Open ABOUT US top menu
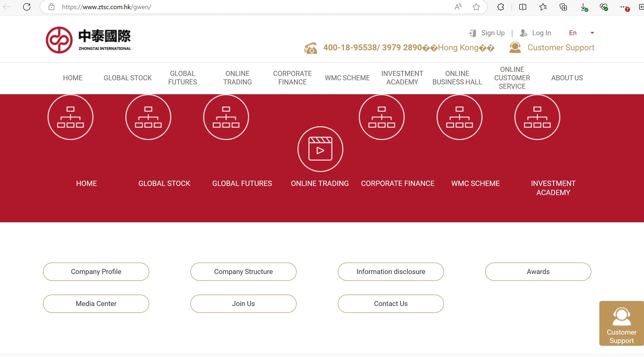Image resolution: width=644 pixels, height=357 pixels. coord(567,78)
